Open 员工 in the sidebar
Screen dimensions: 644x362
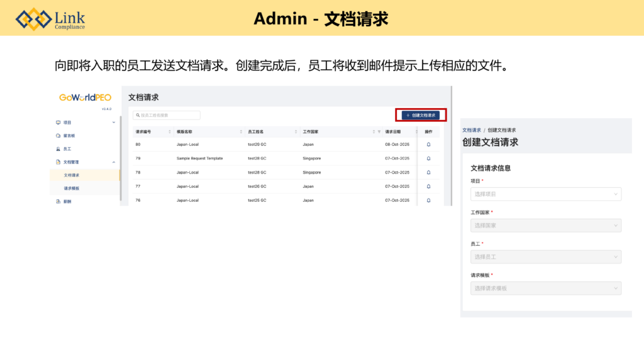coord(67,149)
